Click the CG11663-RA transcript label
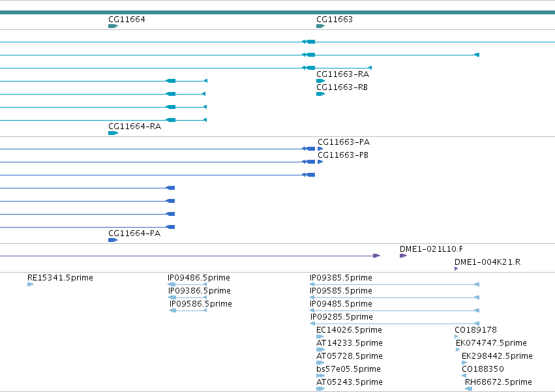Screen dimensions: 555x392 point(342,74)
